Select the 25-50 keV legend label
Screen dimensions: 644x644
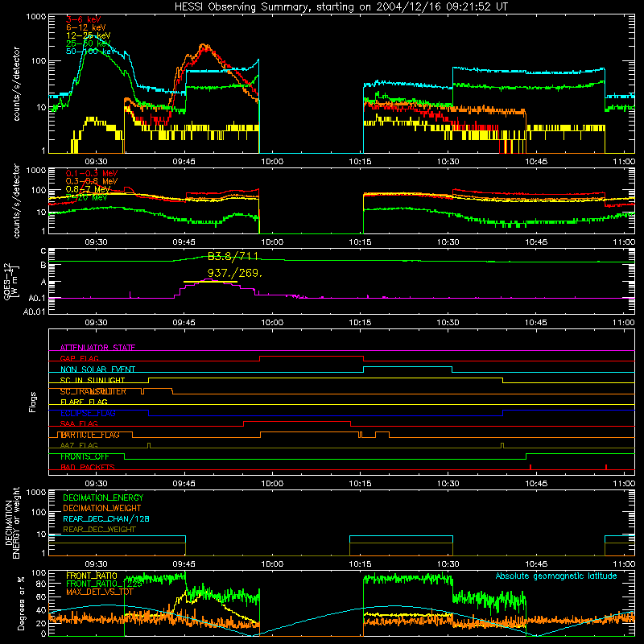click(89, 43)
